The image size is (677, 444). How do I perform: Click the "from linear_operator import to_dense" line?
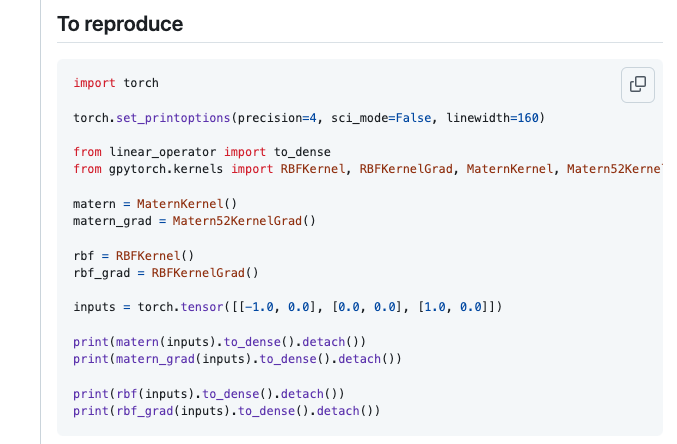pyautogui.click(x=201, y=152)
